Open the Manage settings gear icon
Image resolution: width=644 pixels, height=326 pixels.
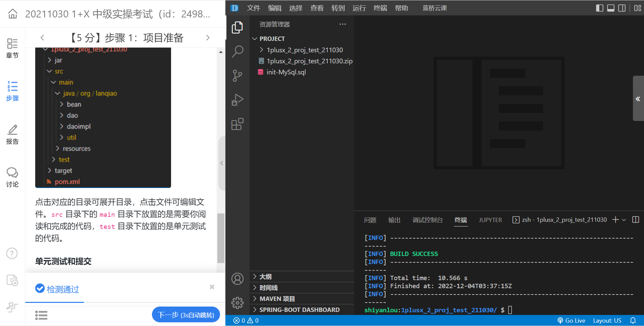coord(237,303)
